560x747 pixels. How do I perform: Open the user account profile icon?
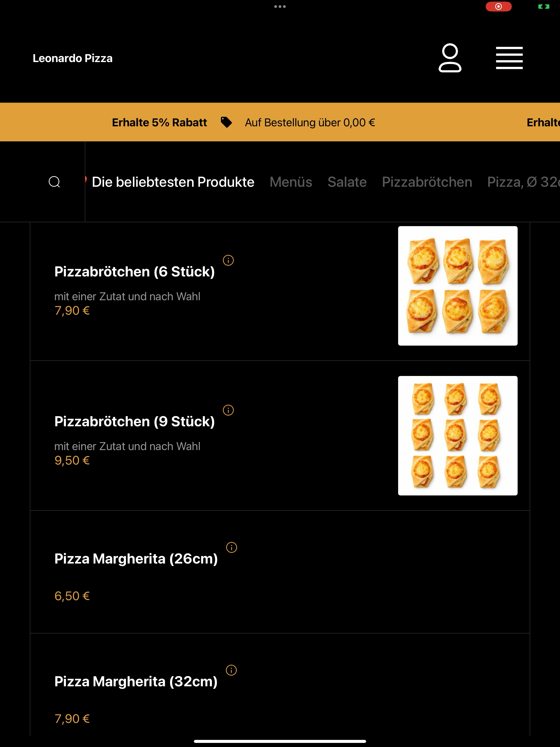point(450,58)
